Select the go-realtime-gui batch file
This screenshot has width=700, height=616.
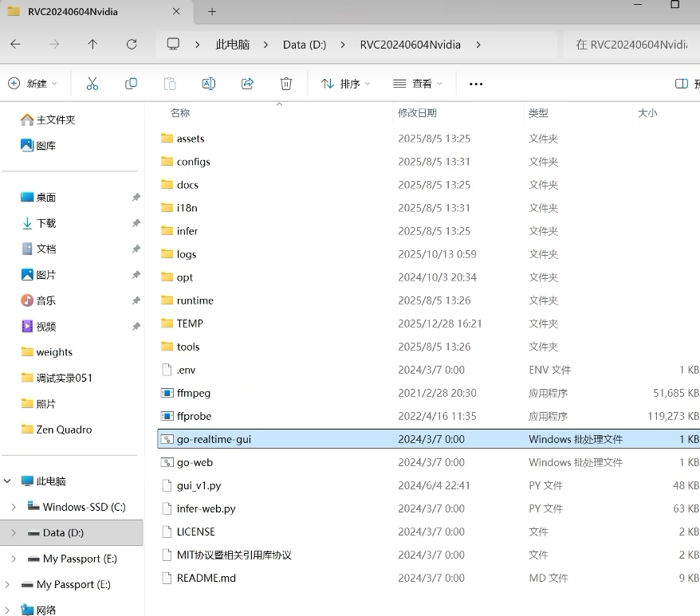click(x=429, y=439)
